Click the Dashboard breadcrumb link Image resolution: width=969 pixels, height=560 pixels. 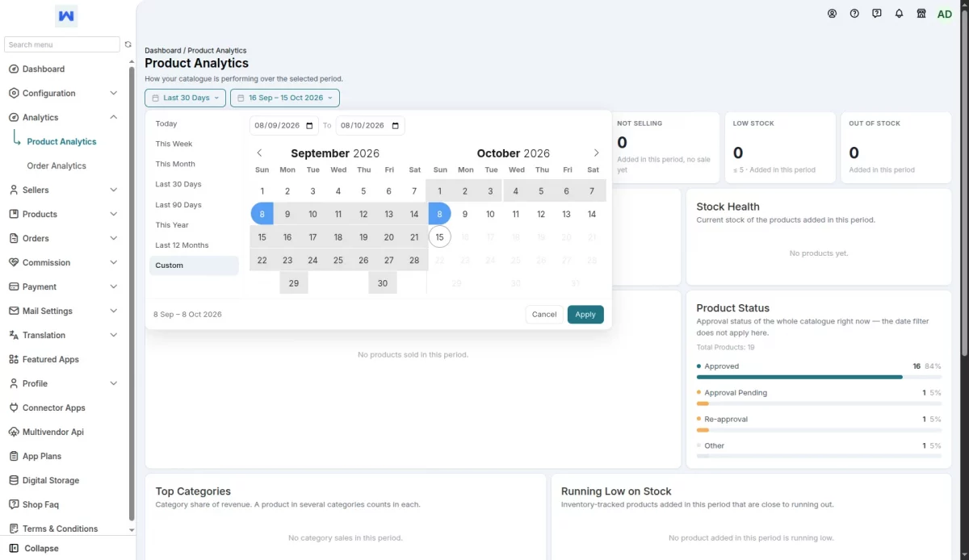click(163, 51)
